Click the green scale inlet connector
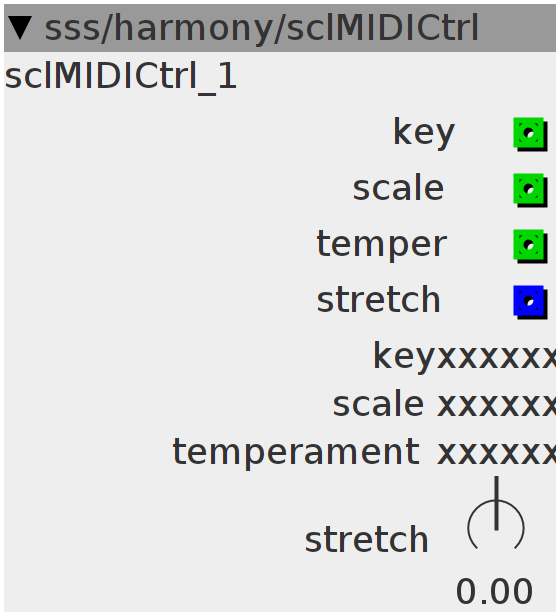The height and width of the screenshot is (616, 560). pyautogui.click(x=530, y=190)
